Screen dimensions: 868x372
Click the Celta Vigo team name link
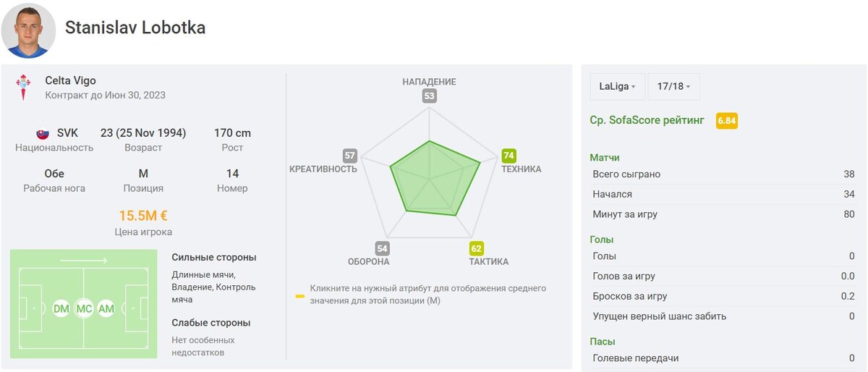tap(70, 80)
